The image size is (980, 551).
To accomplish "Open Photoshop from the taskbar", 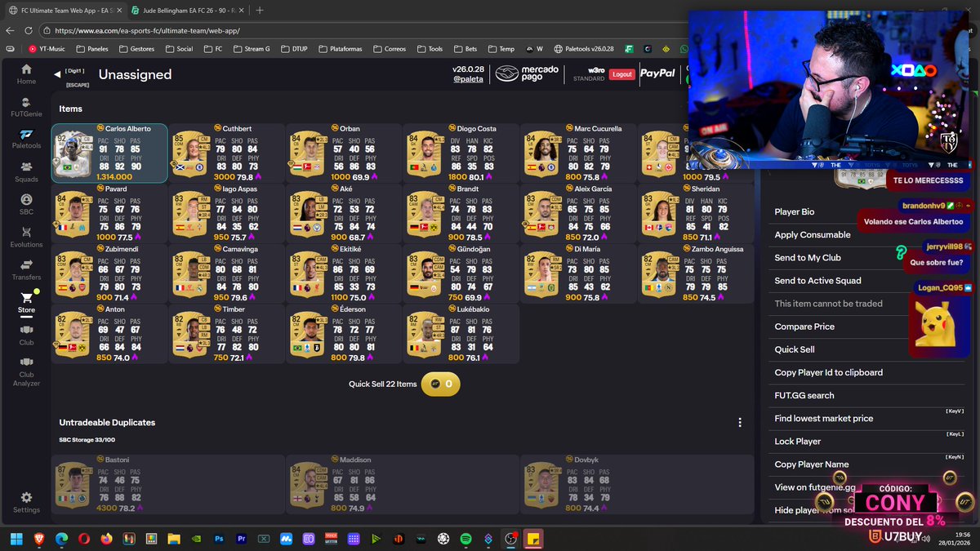I will (x=219, y=539).
